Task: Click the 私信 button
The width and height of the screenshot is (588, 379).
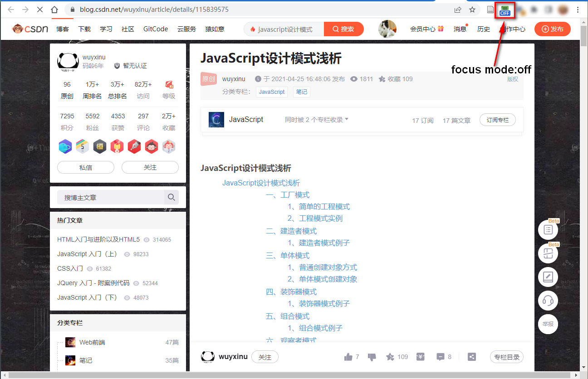Action: click(86, 167)
